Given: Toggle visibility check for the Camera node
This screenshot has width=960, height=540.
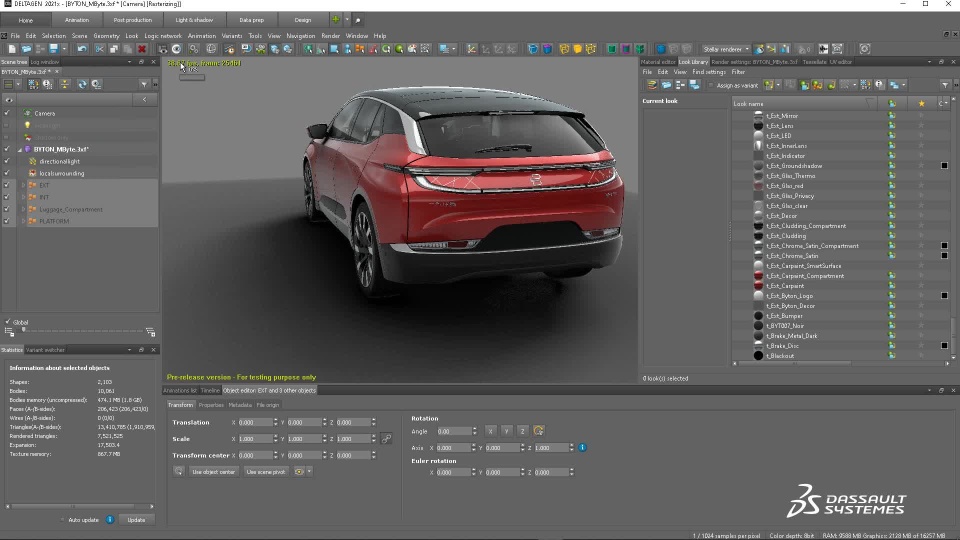Looking at the screenshot, I should point(7,113).
